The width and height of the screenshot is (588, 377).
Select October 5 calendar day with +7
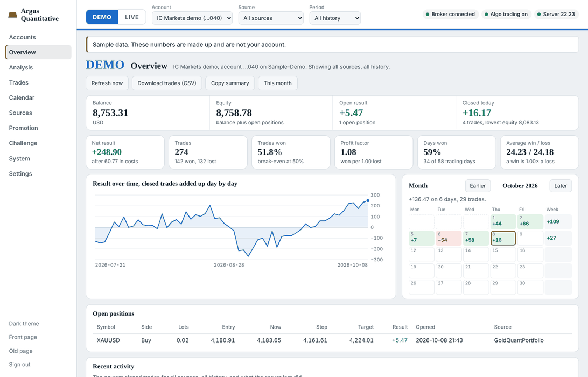click(422, 238)
